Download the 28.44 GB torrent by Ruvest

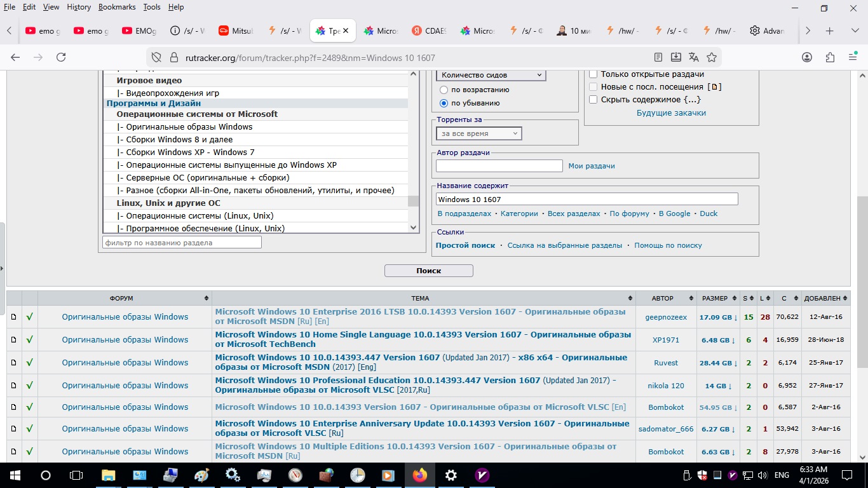[719, 363]
